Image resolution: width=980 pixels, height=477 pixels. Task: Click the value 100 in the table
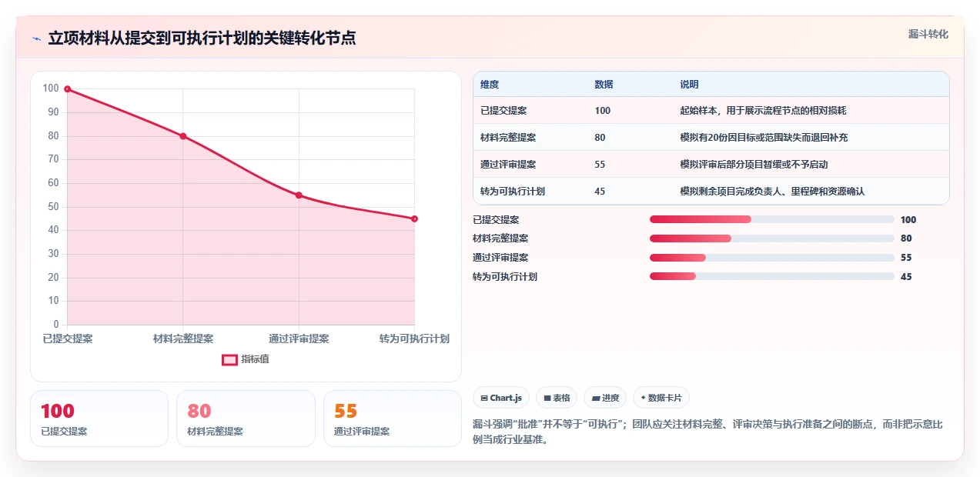(603, 111)
